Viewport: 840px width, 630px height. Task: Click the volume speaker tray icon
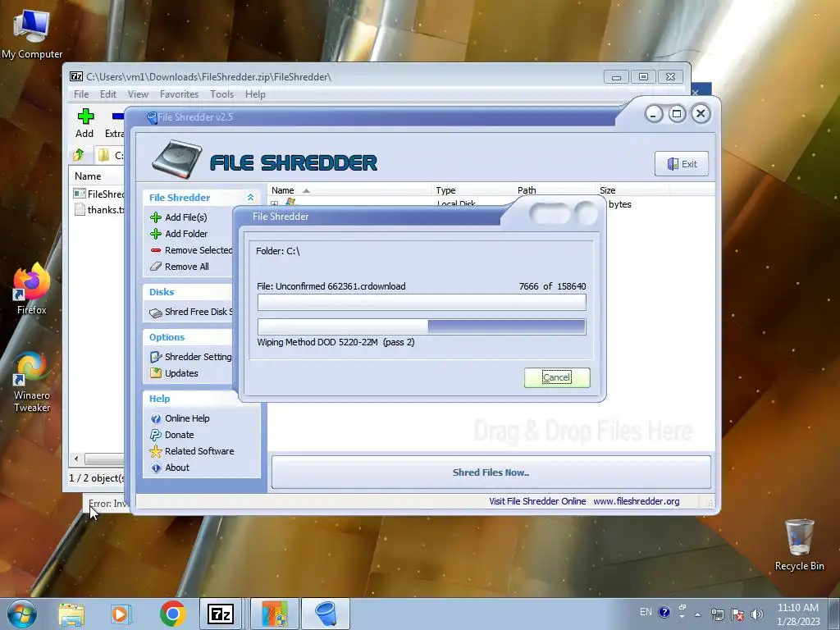[x=756, y=614]
